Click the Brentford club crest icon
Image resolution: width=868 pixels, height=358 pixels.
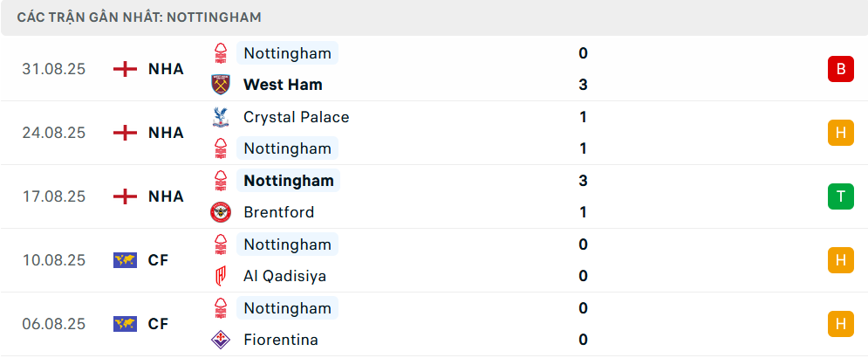[222, 212]
